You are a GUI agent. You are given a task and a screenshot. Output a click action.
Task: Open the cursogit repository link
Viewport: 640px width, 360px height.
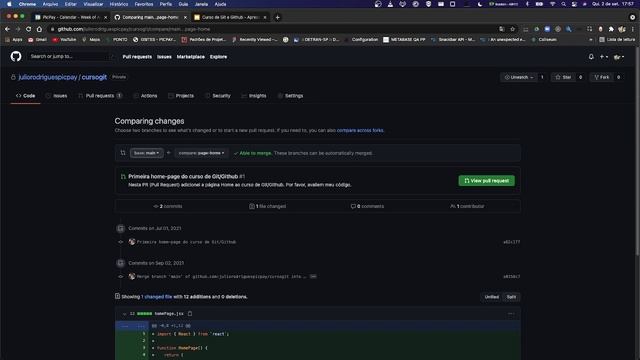coord(94,77)
